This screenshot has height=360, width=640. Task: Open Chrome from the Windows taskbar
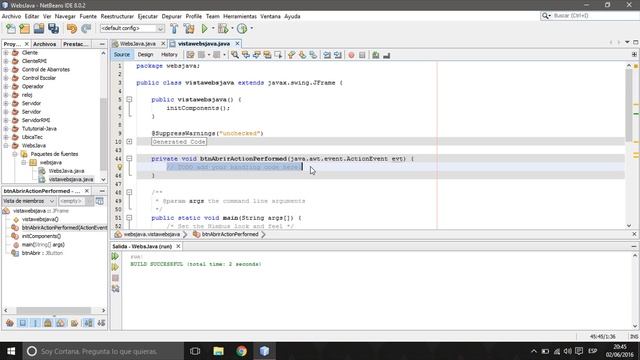(x=241, y=351)
